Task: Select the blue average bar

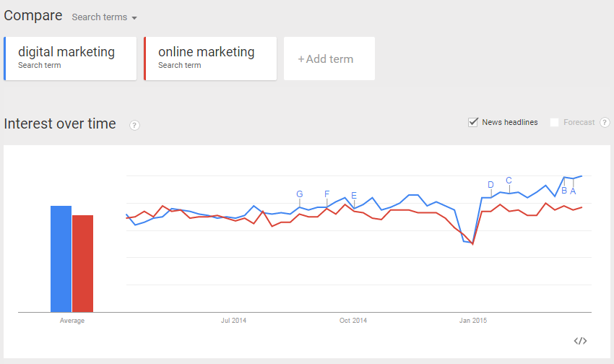Action: tap(61, 259)
